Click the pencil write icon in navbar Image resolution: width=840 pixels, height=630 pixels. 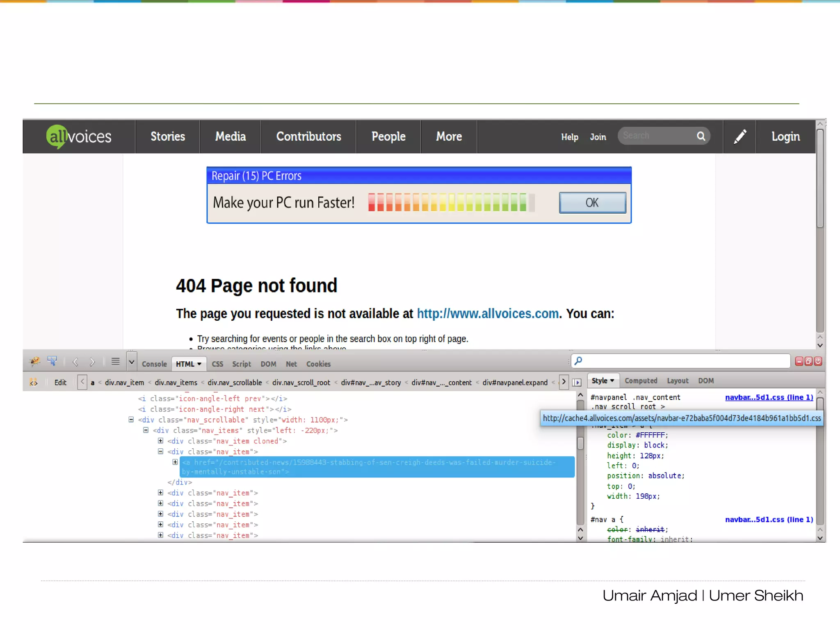740,137
